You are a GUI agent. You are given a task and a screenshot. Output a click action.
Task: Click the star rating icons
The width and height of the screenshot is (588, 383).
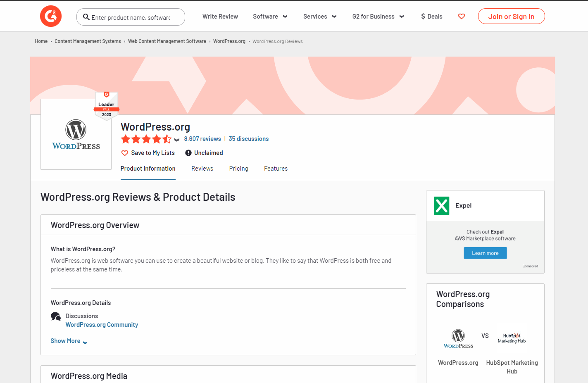146,139
